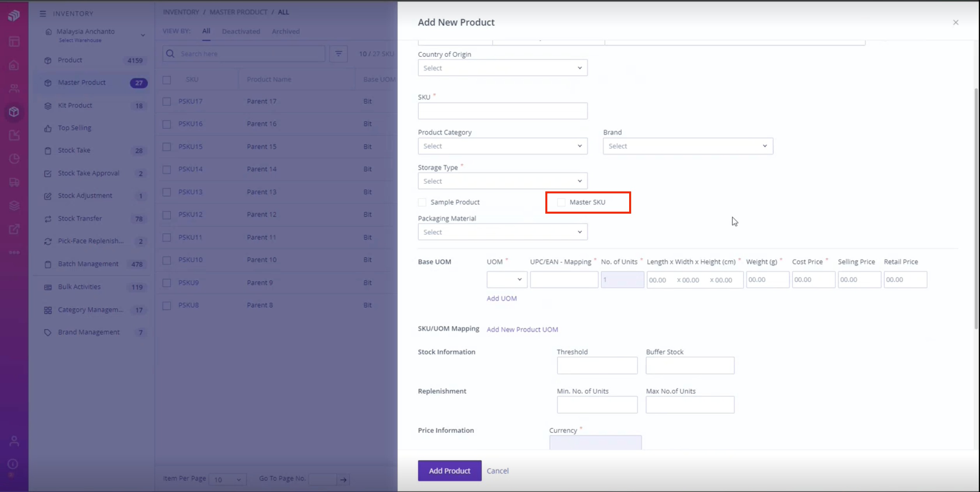Switch to the Archived view tab
980x492 pixels.
286,31
